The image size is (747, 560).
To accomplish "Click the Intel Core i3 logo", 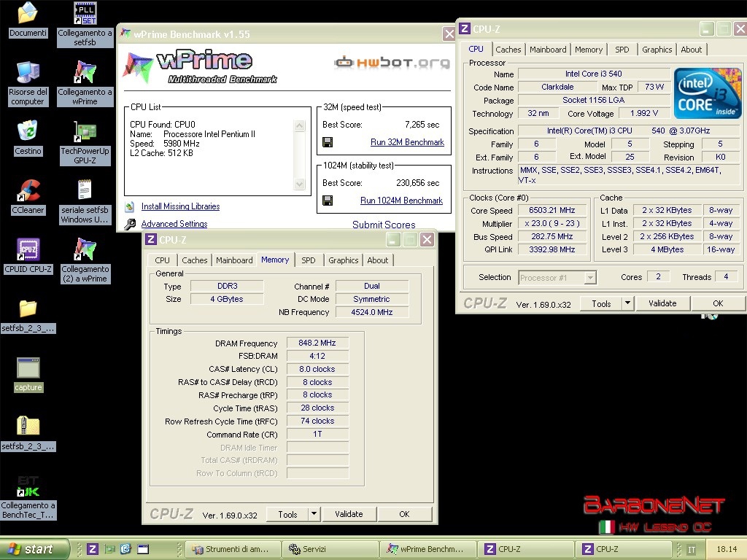I will coord(708,93).
